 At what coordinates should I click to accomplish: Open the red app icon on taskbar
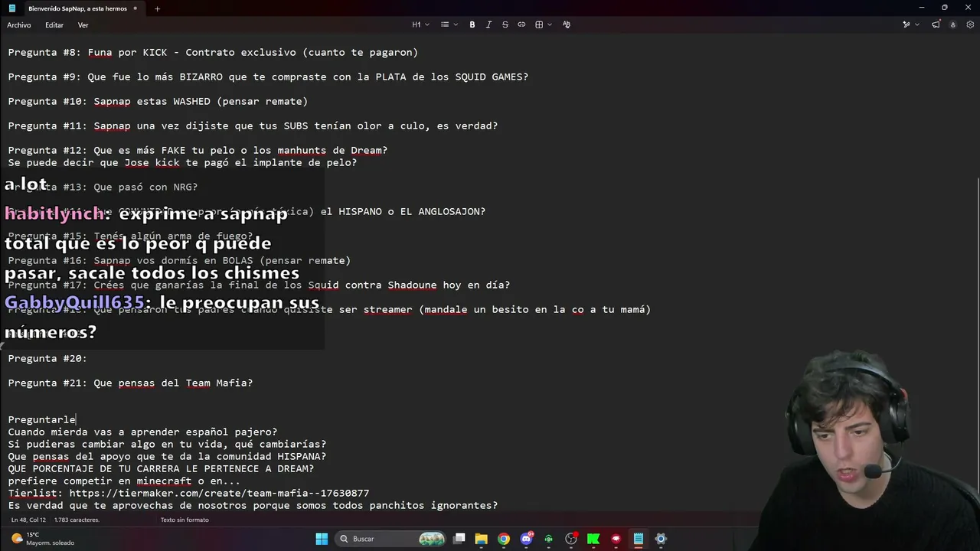[x=616, y=539]
